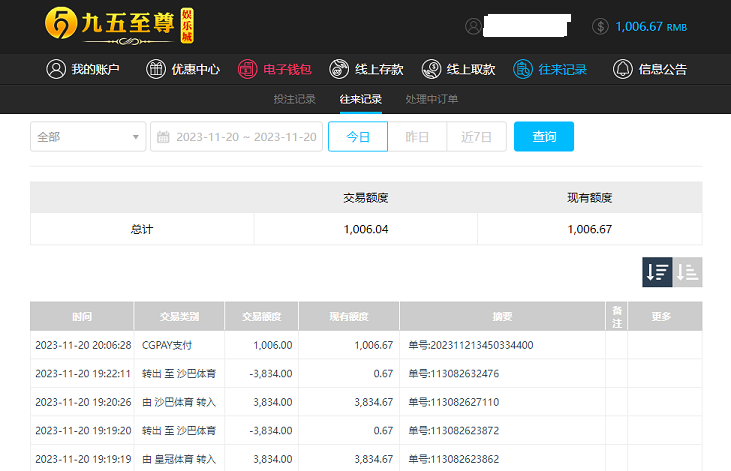This screenshot has height=471, width=731.
Task: Click the 现有额度 summary header
Action: click(589, 198)
